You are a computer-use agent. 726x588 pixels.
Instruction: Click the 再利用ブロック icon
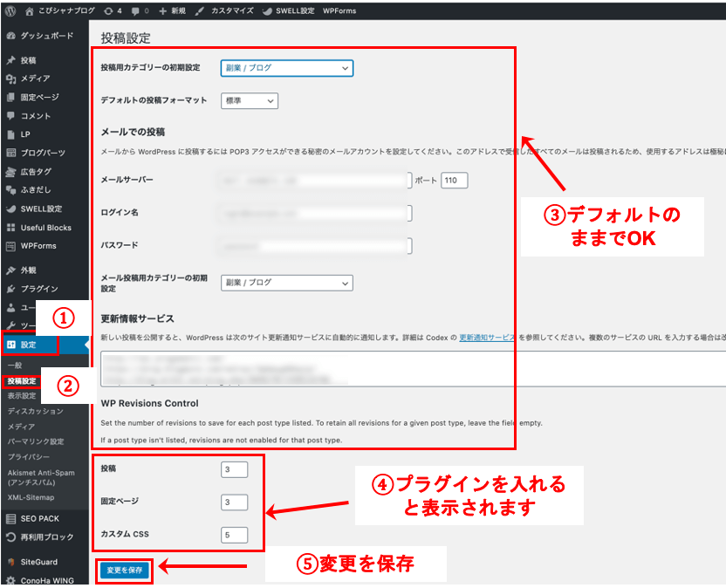click(x=11, y=537)
